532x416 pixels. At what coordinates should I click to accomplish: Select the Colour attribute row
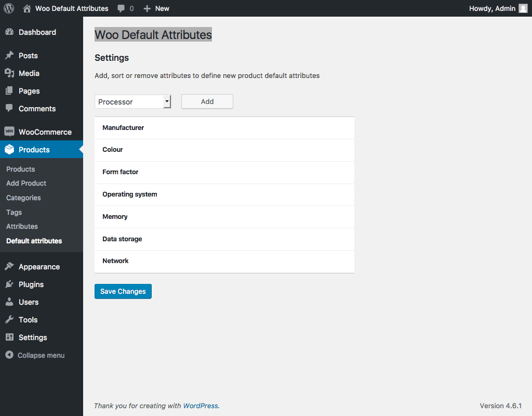coord(224,150)
